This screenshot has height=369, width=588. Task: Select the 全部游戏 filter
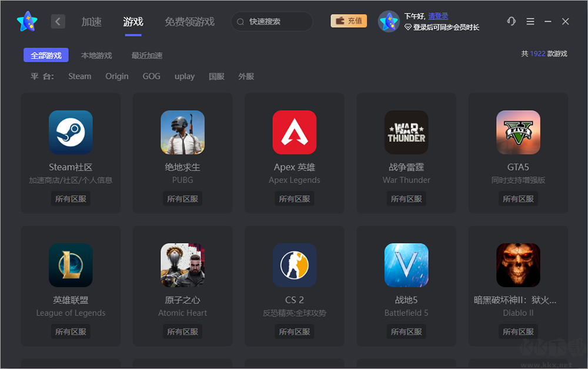pos(46,55)
